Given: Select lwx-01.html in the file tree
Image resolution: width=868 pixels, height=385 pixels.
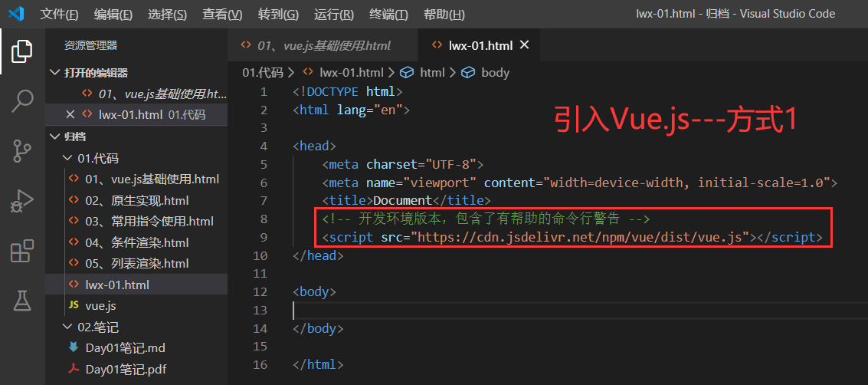Looking at the screenshot, I should [117, 285].
